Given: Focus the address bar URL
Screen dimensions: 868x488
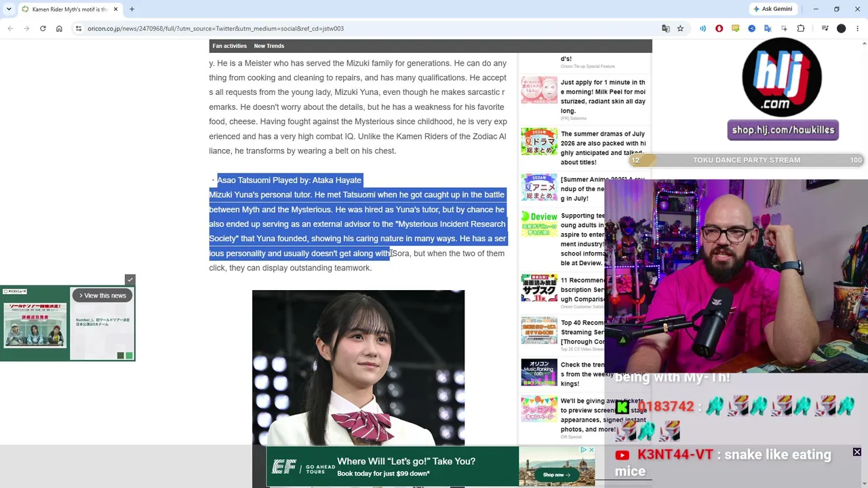Looking at the screenshot, I should [x=216, y=28].
